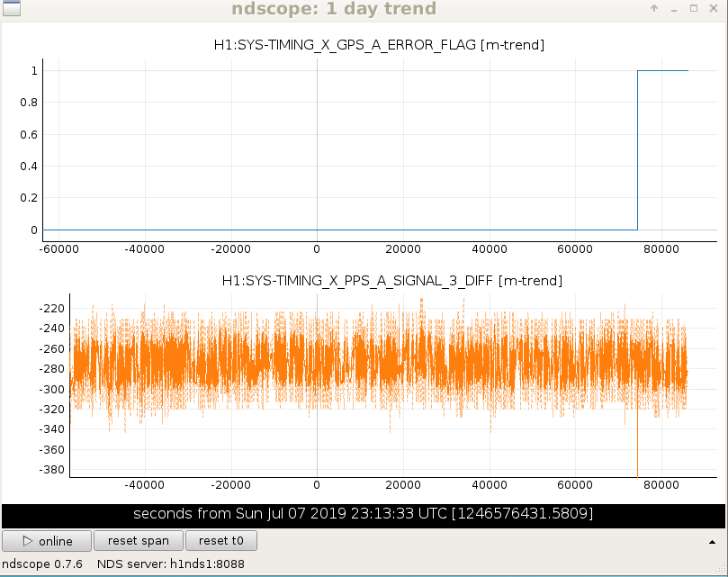Click the -220 y-axis label of the lower plot
The image size is (728, 577).
[51, 309]
